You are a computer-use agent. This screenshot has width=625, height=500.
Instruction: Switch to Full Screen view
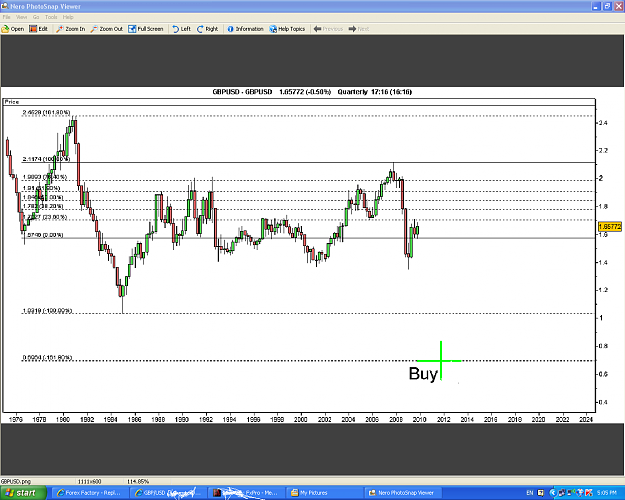pos(146,29)
